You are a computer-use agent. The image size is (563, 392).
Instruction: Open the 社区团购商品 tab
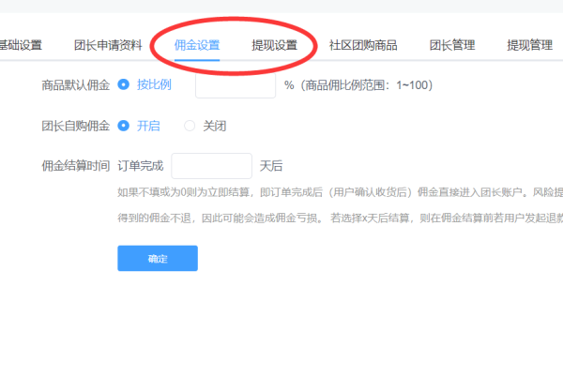pos(362,45)
